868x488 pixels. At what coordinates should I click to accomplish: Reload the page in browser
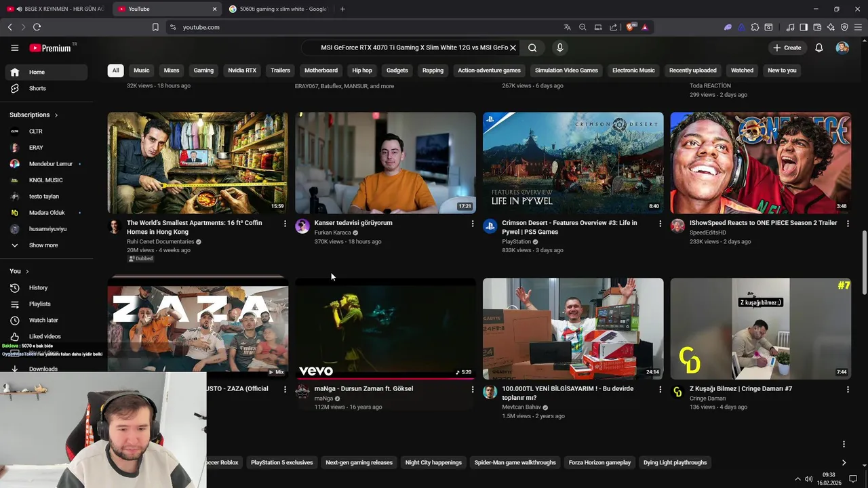coord(37,27)
